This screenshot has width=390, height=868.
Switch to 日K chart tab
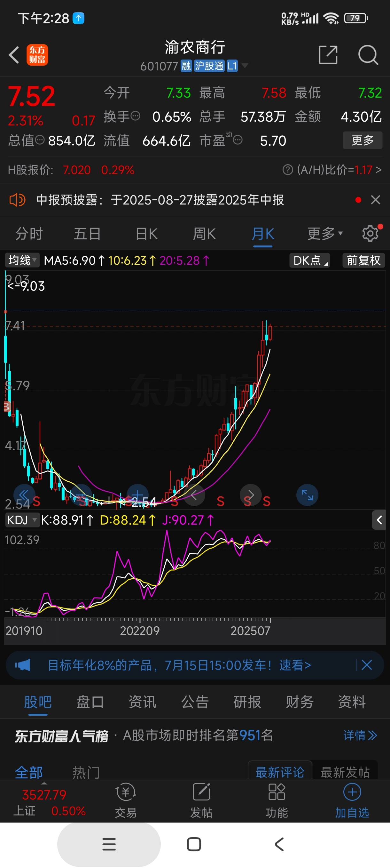click(x=146, y=234)
